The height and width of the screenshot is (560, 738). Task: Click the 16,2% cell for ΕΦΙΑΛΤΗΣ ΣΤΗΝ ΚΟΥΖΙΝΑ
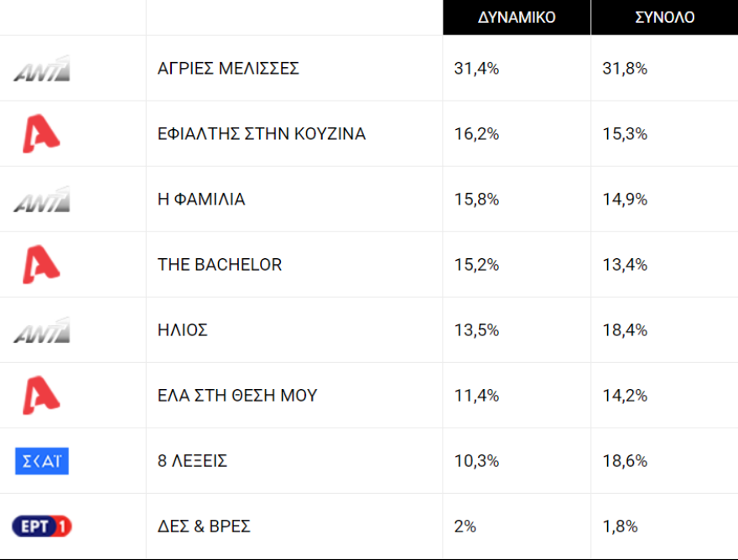coord(476,134)
